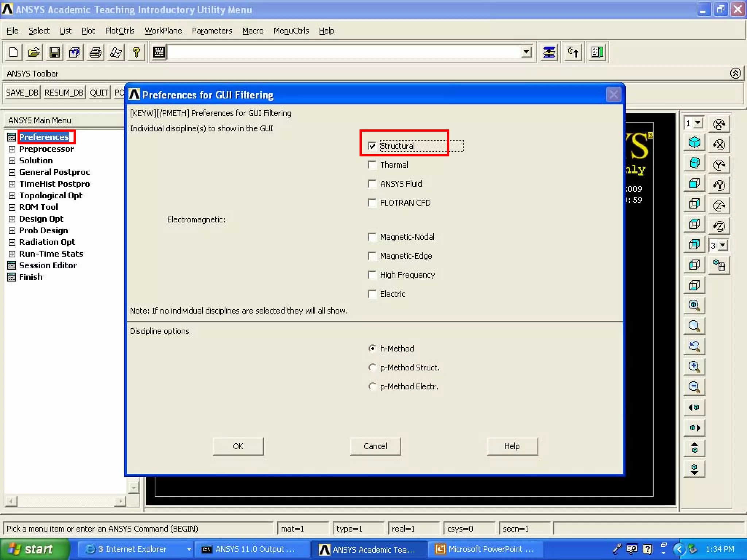The width and height of the screenshot is (747, 560).
Task: Select the p-Method Struct. radio button
Action: pyautogui.click(x=372, y=367)
